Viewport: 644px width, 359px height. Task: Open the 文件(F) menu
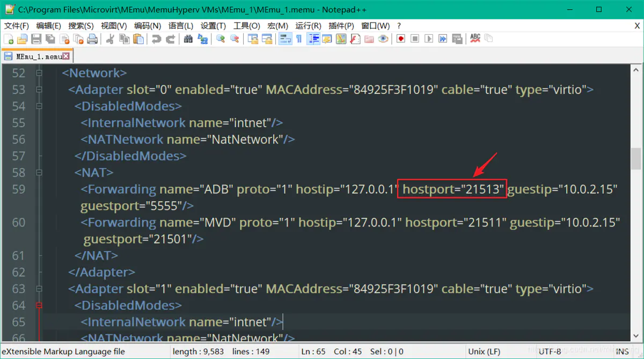point(17,25)
